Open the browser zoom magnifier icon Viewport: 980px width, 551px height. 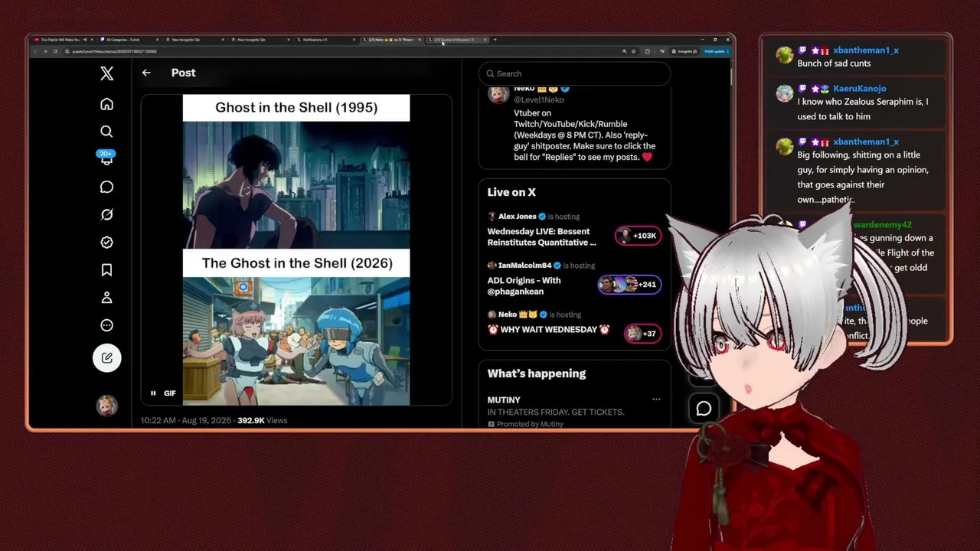(624, 51)
